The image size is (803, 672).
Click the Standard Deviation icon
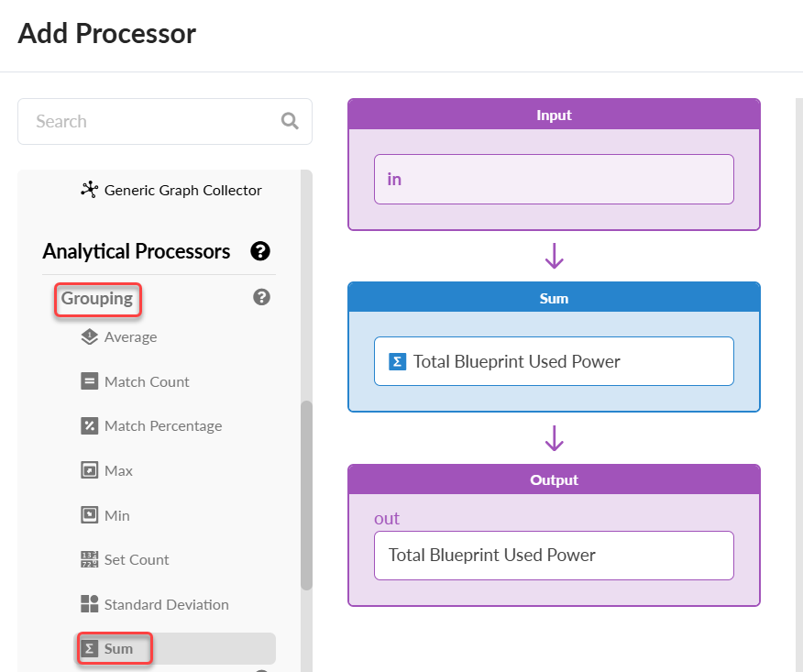point(89,604)
